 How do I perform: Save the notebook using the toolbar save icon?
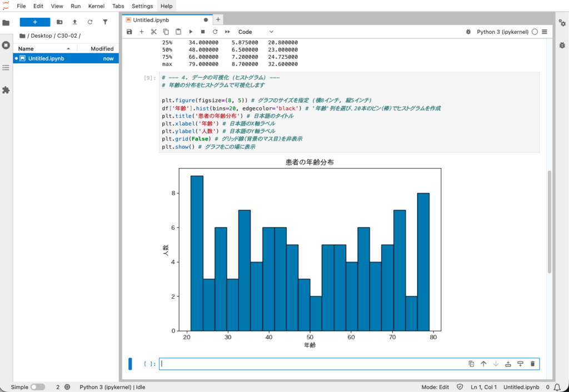coord(129,32)
